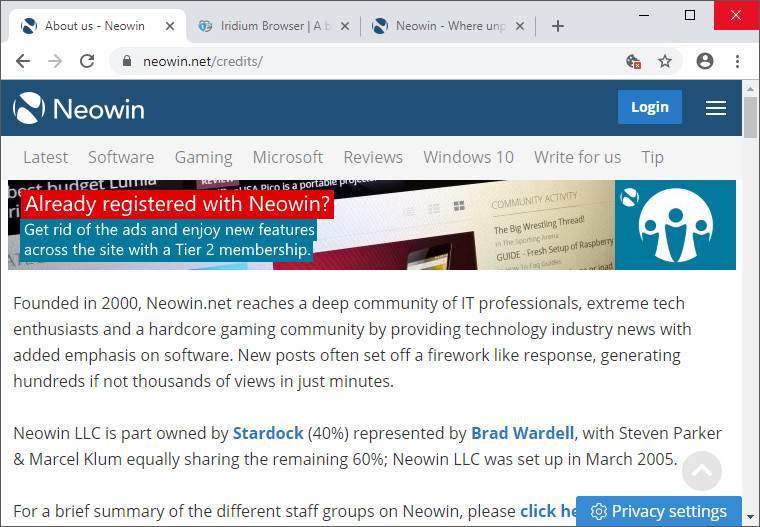Image resolution: width=760 pixels, height=527 pixels.
Task: Minimize the browser window
Action: click(x=644, y=15)
